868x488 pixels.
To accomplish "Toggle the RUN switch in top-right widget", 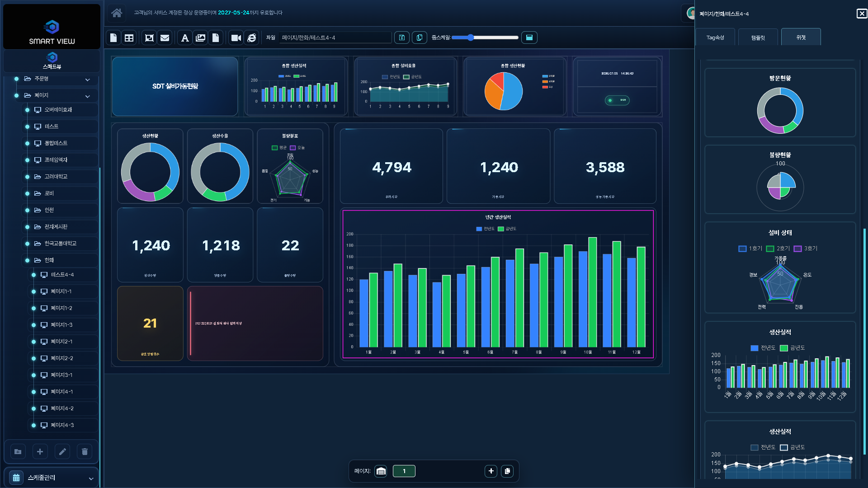I will click(617, 100).
